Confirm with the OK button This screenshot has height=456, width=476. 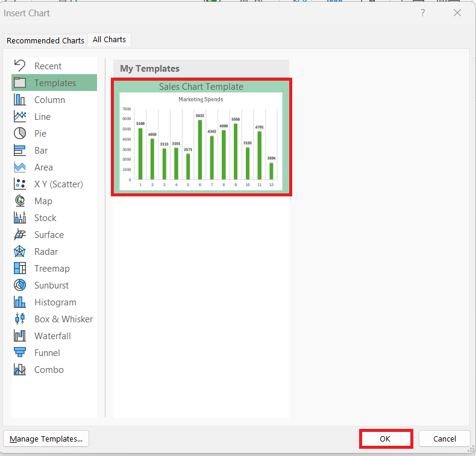386,439
